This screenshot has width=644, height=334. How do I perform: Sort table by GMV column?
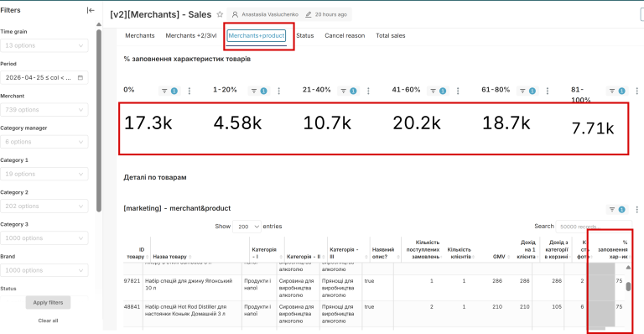coord(499,257)
